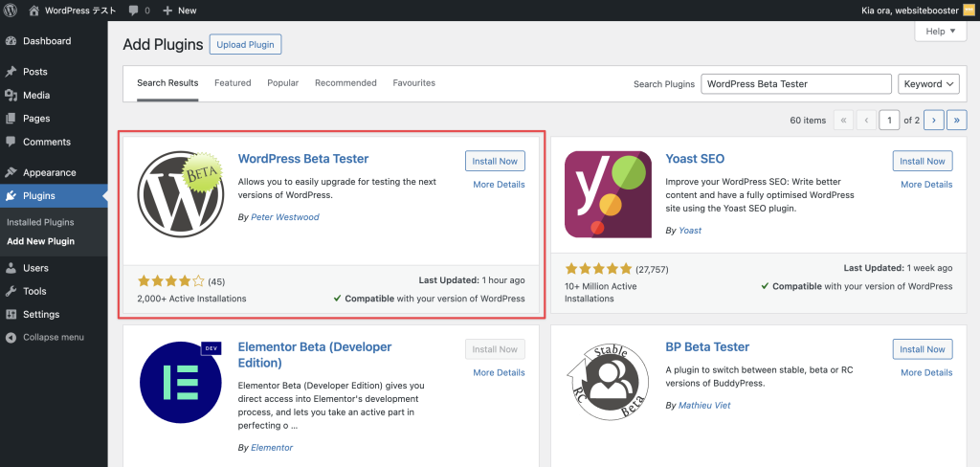The image size is (980, 467).
Task: Click the WordPress Beta Tester star rating
Action: 170,281
